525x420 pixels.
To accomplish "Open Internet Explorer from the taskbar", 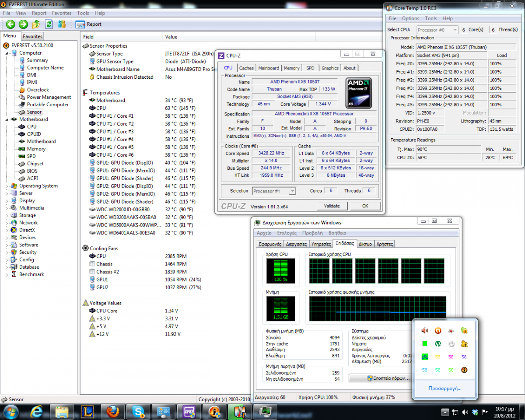I will click(36, 412).
